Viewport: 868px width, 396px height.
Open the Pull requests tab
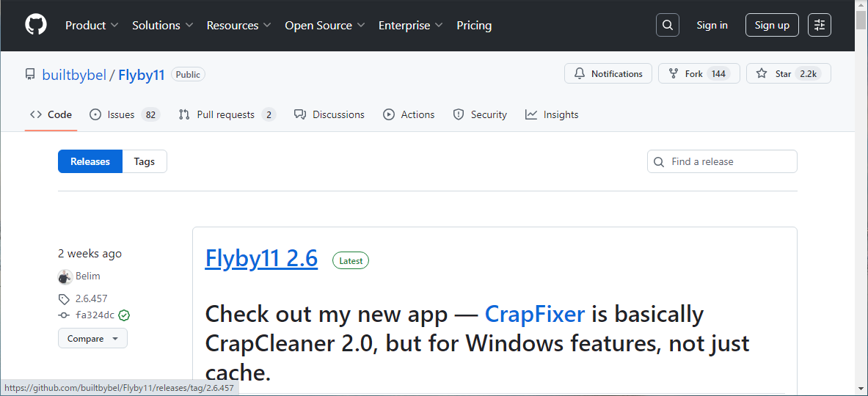pos(227,114)
